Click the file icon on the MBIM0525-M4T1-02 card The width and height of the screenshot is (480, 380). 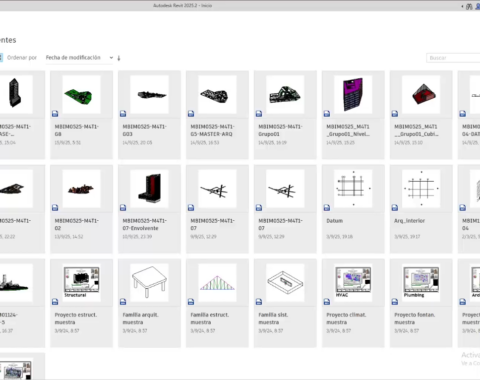tap(55, 208)
